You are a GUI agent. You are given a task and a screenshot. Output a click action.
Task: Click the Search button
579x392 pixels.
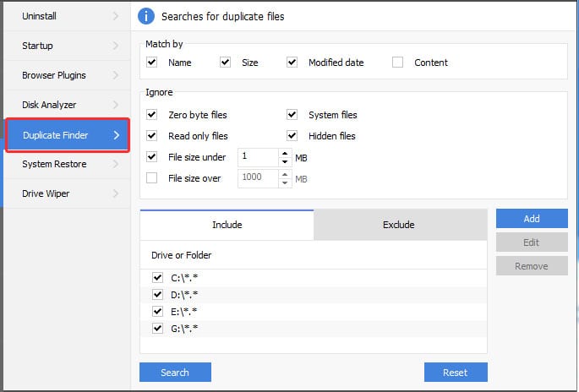175,373
